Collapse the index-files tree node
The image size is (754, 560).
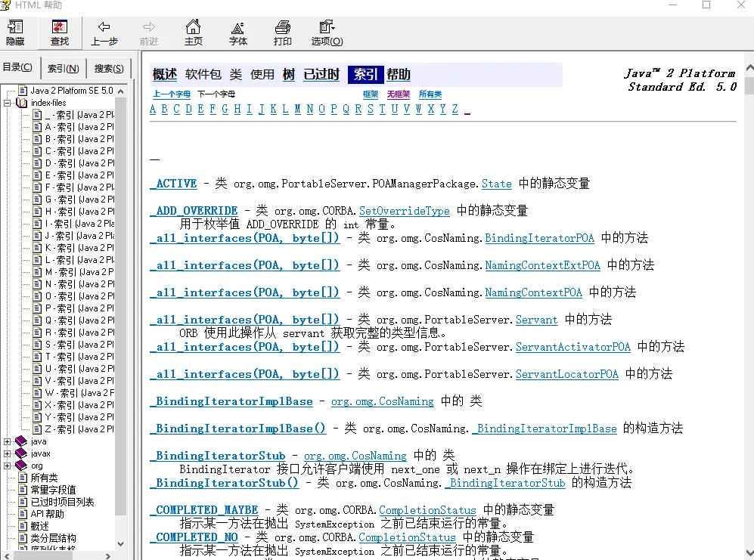(x=8, y=103)
